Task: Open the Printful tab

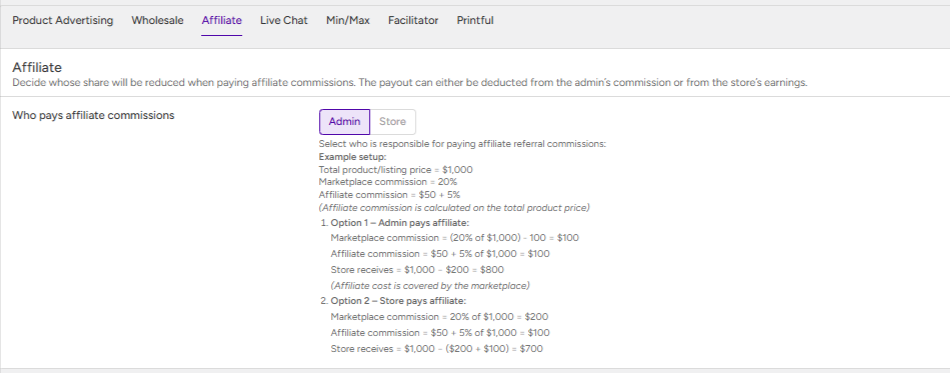Action: [475, 21]
